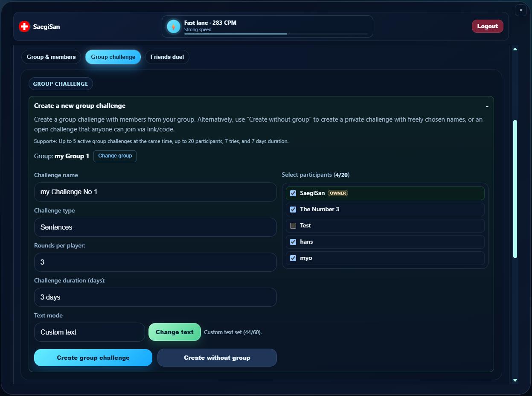Viewport: 532px width, 396px height.
Task: Click the vertical scrollbar thumb
Action: pos(515,189)
